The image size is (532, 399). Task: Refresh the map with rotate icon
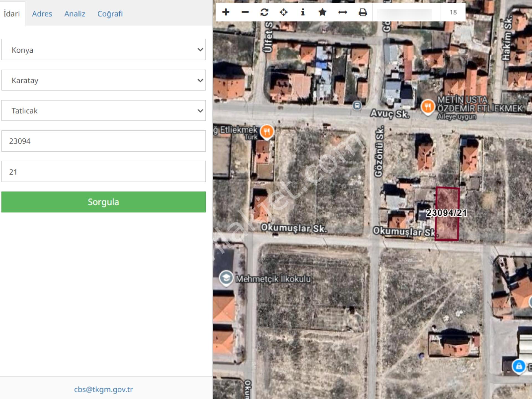[264, 12]
